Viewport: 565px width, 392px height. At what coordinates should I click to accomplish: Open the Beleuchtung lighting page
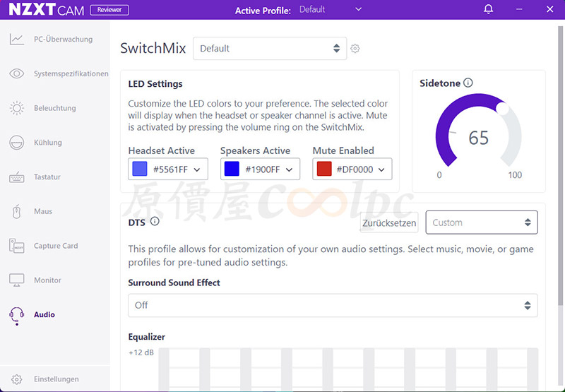pyautogui.click(x=55, y=108)
